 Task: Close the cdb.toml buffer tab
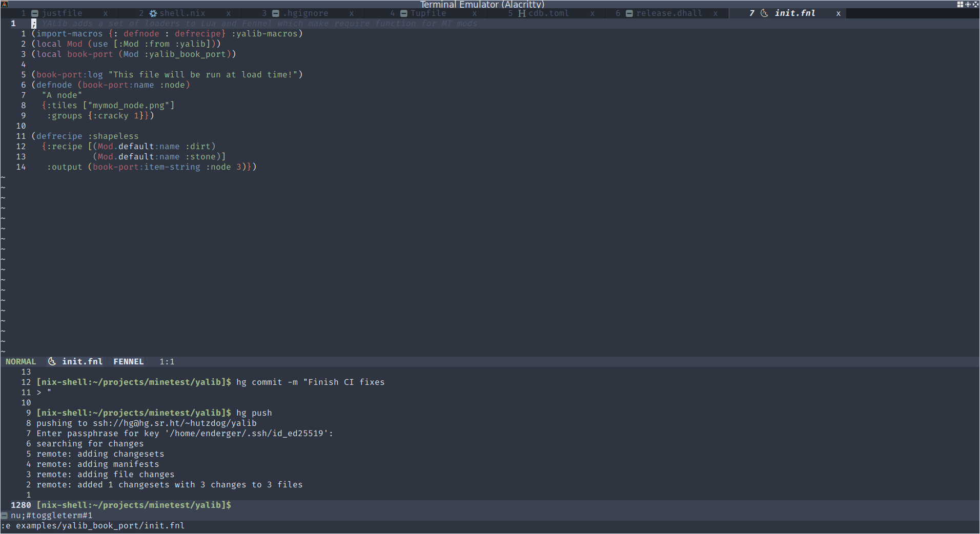(x=593, y=13)
